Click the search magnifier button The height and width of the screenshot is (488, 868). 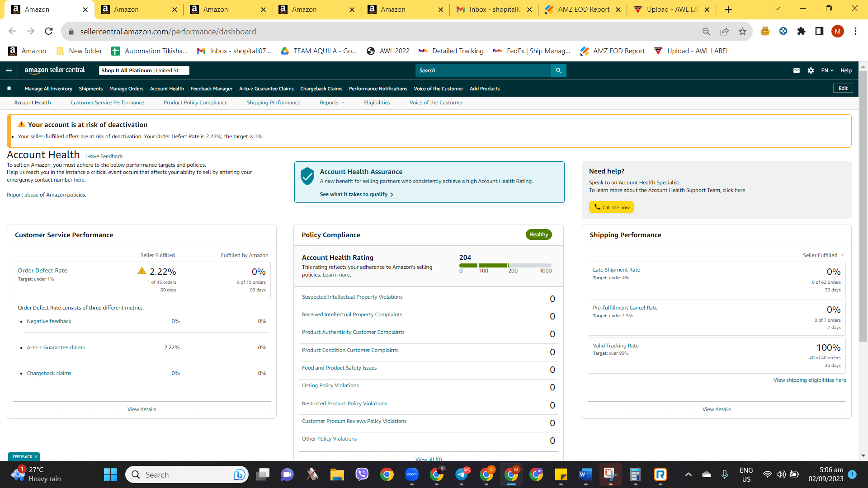[x=558, y=70]
